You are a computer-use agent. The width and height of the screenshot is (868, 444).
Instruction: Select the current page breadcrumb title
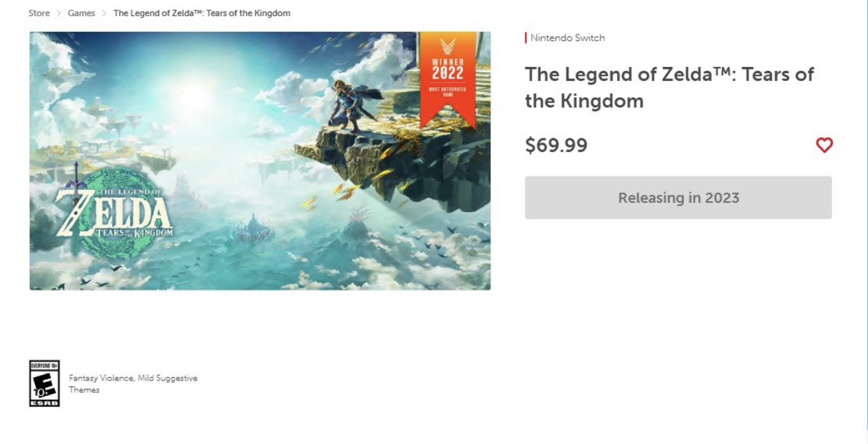201,14
